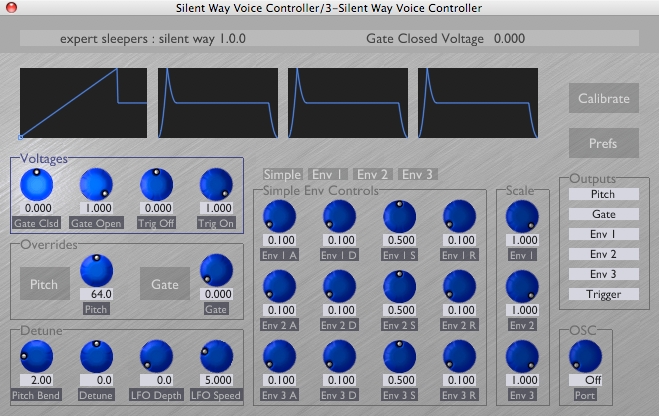Click the Trig On voltage knob
This screenshot has height=416, width=659.
click(216, 184)
